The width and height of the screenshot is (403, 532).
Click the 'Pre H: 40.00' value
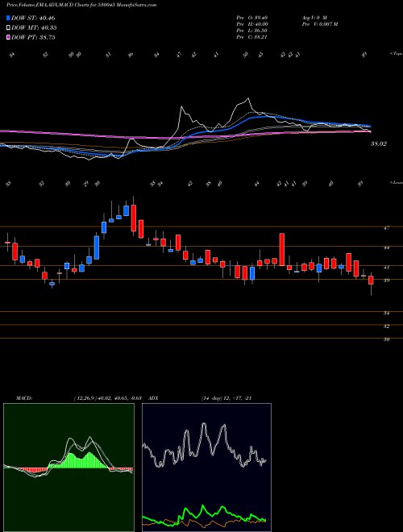252,24
